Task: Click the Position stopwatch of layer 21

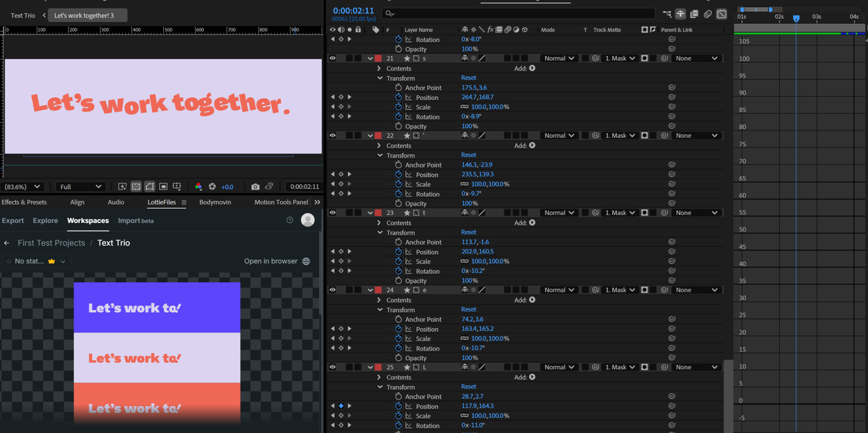Action: [x=398, y=97]
